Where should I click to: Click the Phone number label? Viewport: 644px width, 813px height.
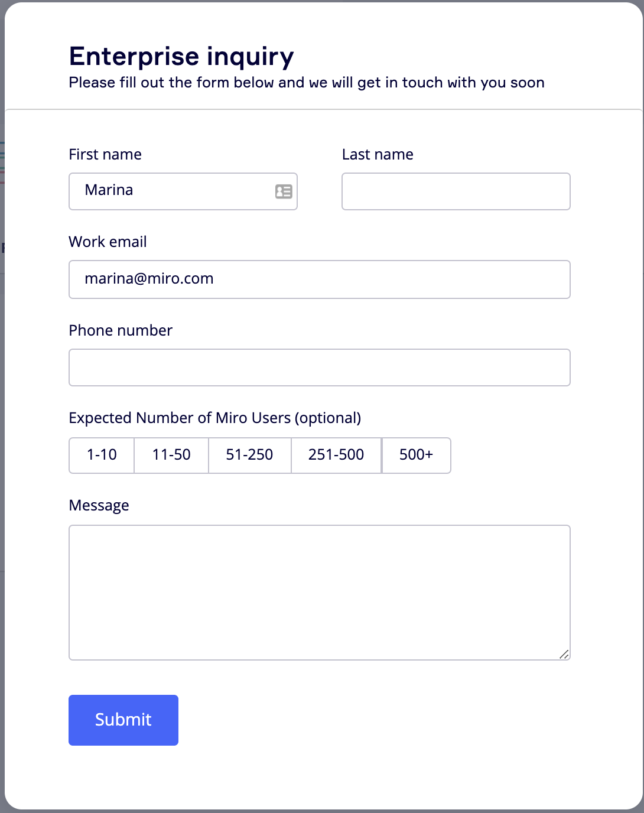(121, 330)
